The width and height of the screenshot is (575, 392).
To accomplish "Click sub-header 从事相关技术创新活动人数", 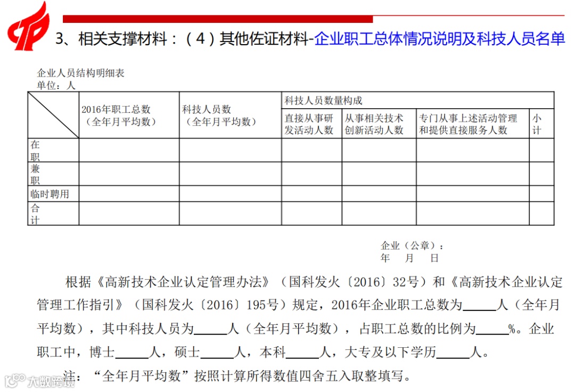I will pos(374,124).
